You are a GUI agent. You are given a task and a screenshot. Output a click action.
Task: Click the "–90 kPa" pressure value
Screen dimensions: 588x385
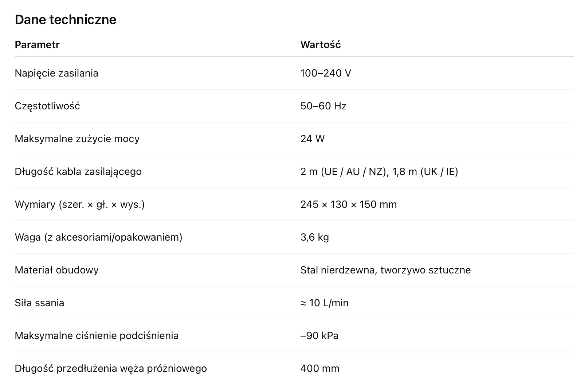click(x=320, y=336)
